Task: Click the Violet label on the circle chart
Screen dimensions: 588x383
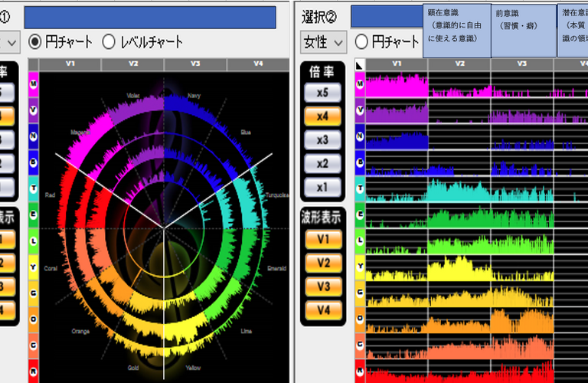Action: click(133, 96)
